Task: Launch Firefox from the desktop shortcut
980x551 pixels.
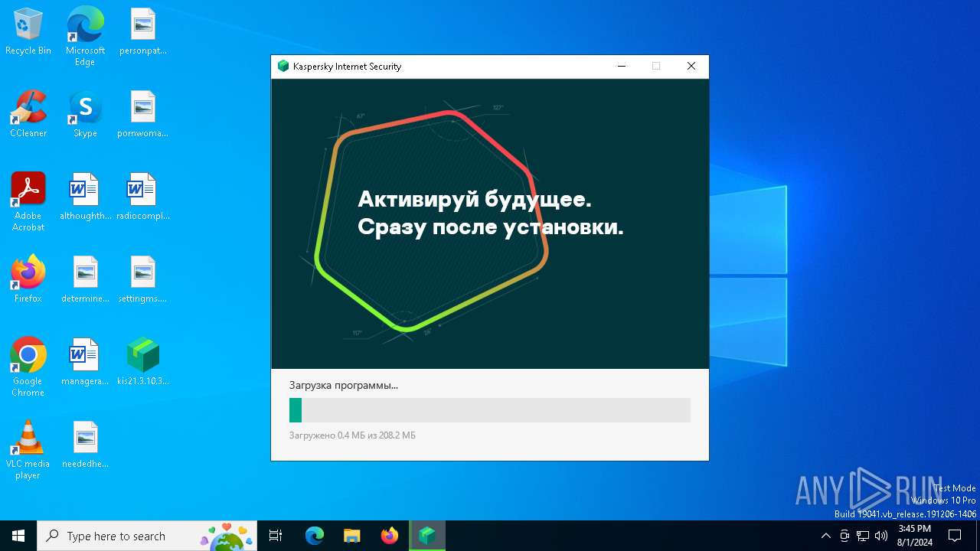Action: [x=28, y=279]
